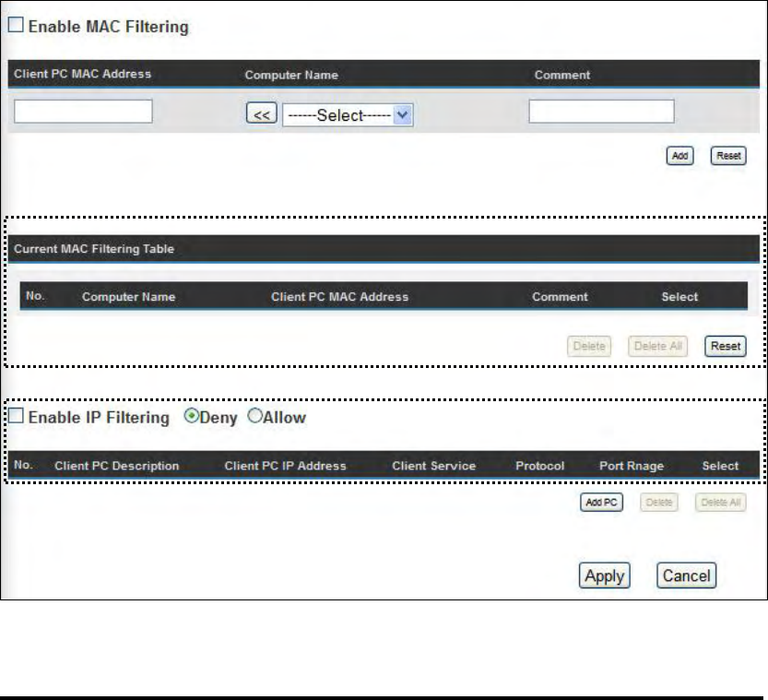The image size is (768, 700).
Task: Click Delete below the IP filtering table
Action: (659, 502)
